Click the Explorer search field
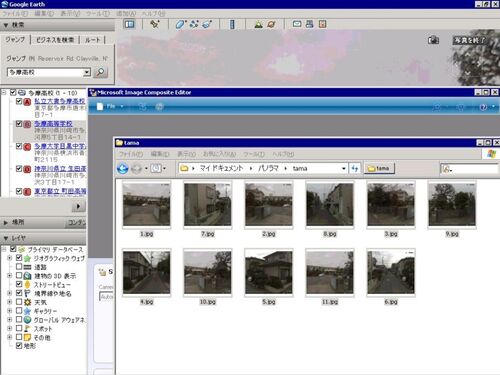 (x=469, y=169)
